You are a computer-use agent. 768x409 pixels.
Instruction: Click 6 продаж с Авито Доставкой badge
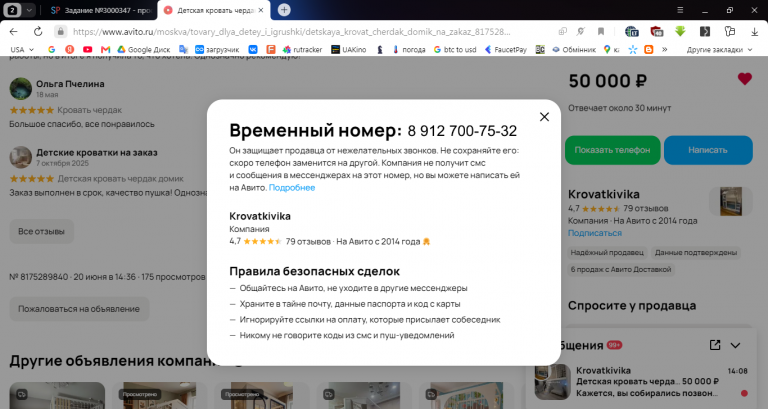coord(621,269)
